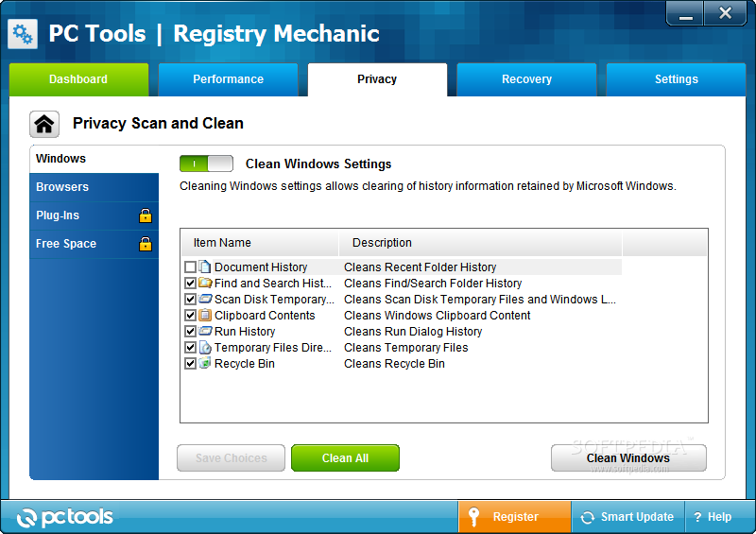This screenshot has height=534, width=756.
Task: Click the 'Run History' item name
Action: [245, 332]
